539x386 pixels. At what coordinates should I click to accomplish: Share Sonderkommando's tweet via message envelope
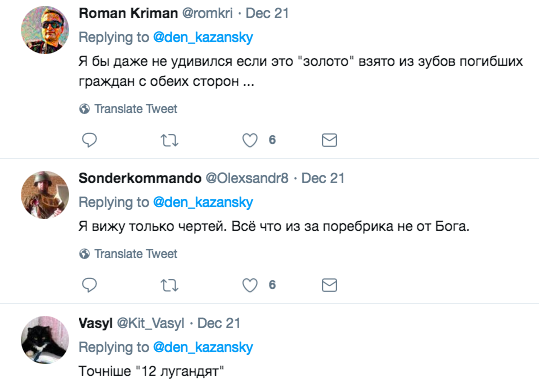pyautogui.click(x=329, y=285)
